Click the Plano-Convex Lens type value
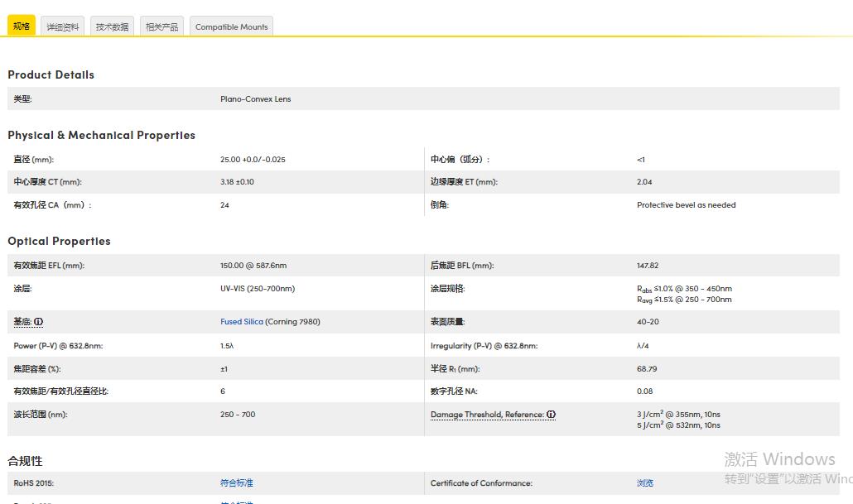The width and height of the screenshot is (853, 504). coord(255,99)
